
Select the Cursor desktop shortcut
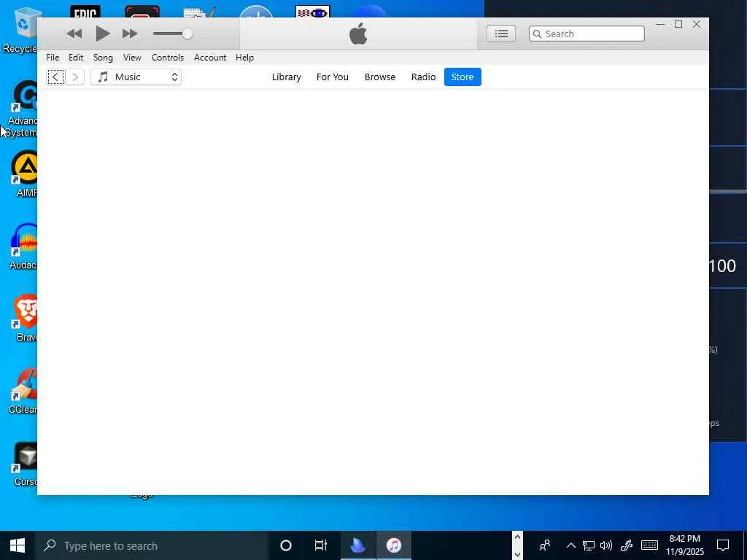tap(25, 463)
